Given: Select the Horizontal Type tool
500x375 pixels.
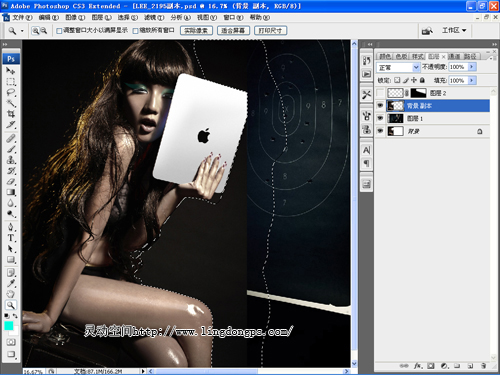Looking at the screenshot, I should [x=11, y=238].
